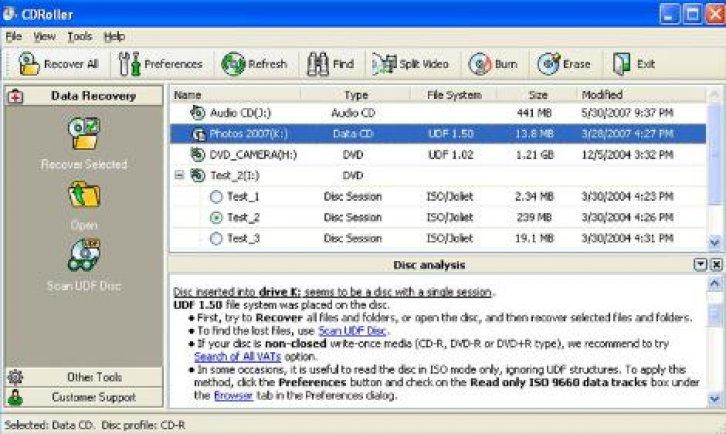
Task: Click the Disc analysis scrollbar up arrow
Action: click(x=714, y=283)
